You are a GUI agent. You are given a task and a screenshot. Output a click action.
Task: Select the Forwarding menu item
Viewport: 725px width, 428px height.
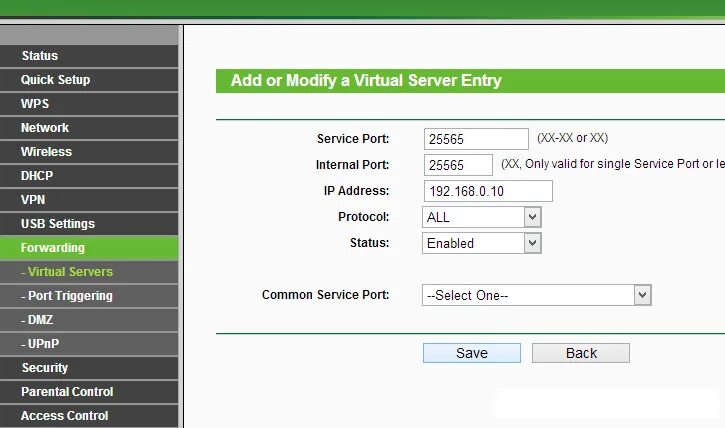click(x=89, y=248)
